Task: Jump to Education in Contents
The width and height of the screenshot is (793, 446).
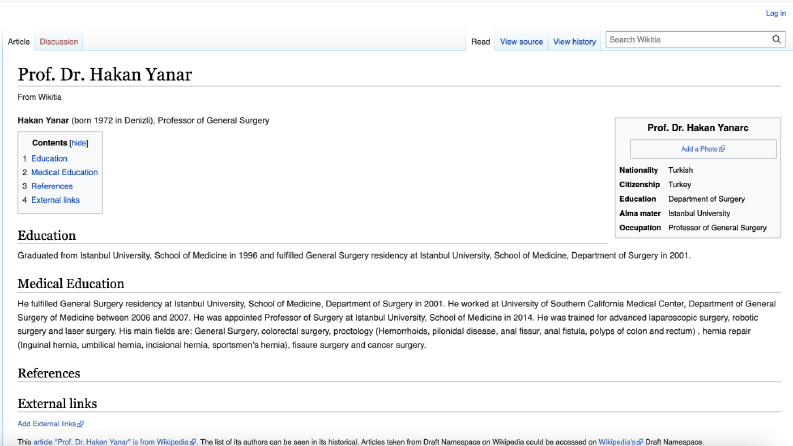Action: (x=49, y=158)
